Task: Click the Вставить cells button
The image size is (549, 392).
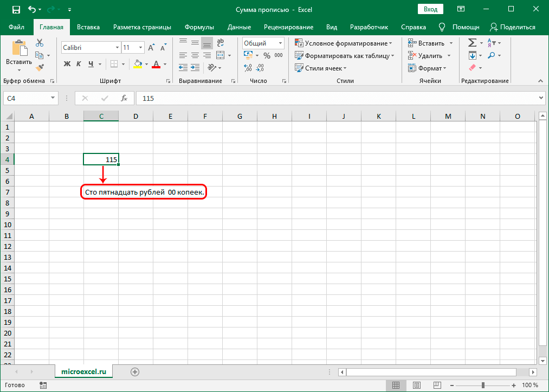Action: coord(426,43)
